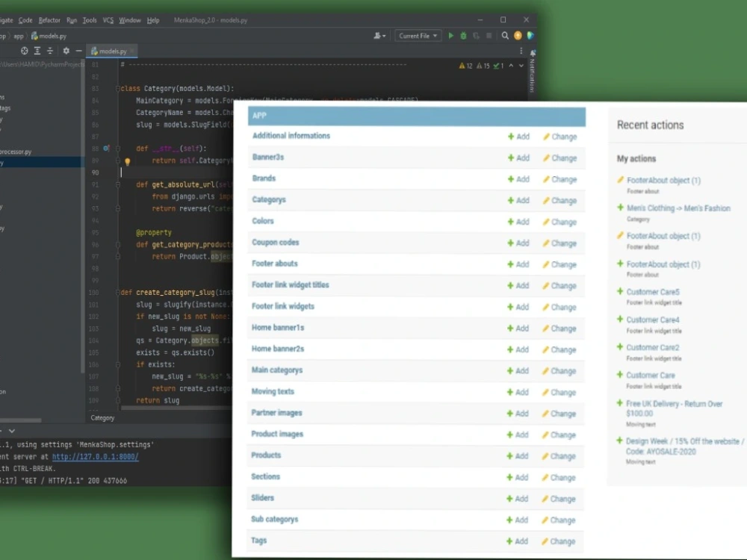Open the Partner images model link

coord(277,412)
